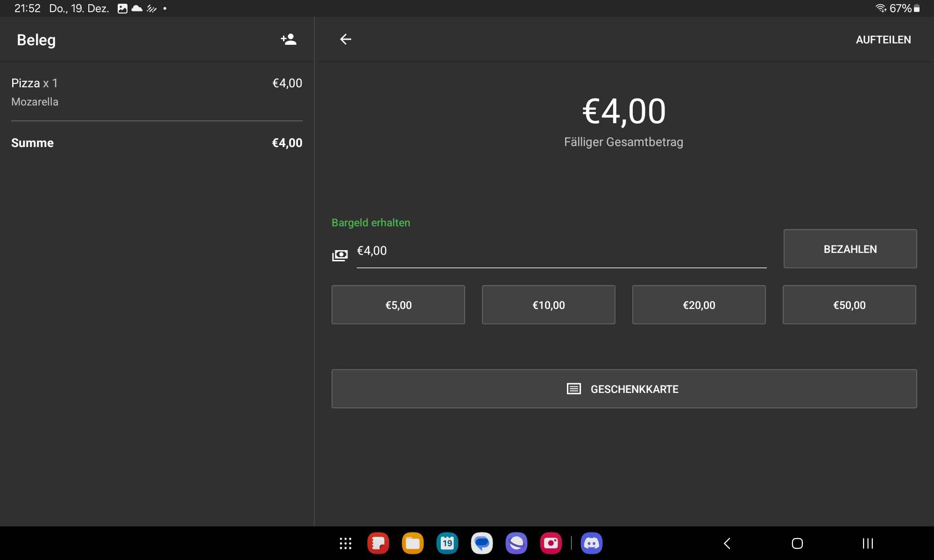Open the messages app icon
934x560 pixels.
pos(481,543)
